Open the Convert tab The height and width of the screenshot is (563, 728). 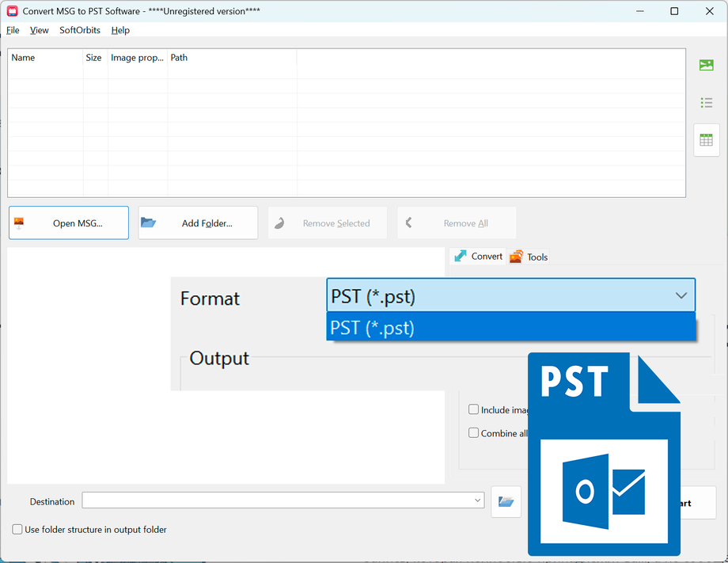pyautogui.click(x=478, y=257)
